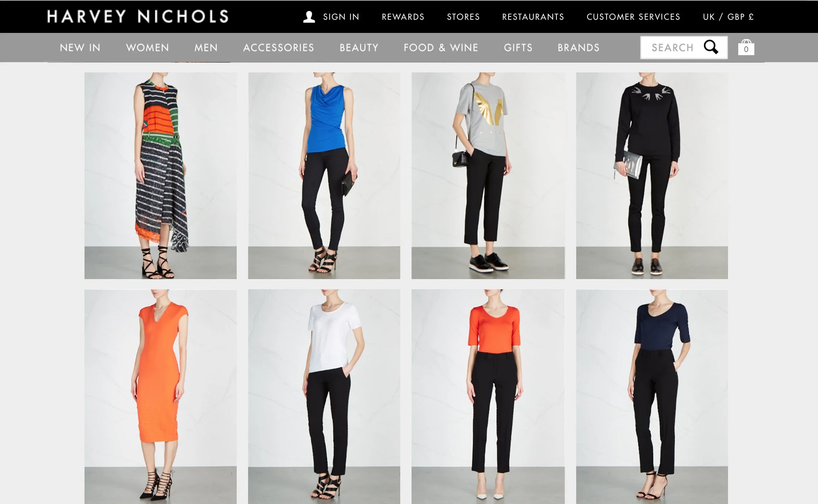
Task: Go to the Restaurants page
Action: [x=533, y=17]
